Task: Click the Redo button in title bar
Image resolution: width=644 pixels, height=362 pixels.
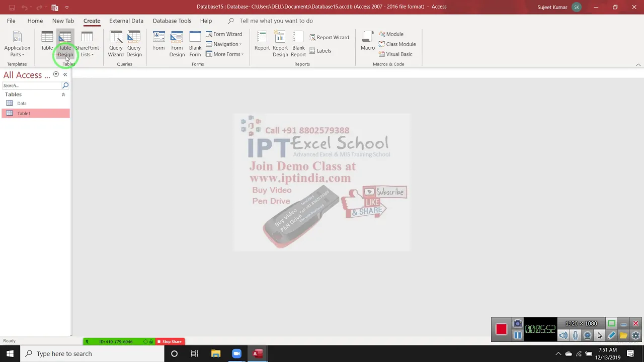Action: point(39,8)
